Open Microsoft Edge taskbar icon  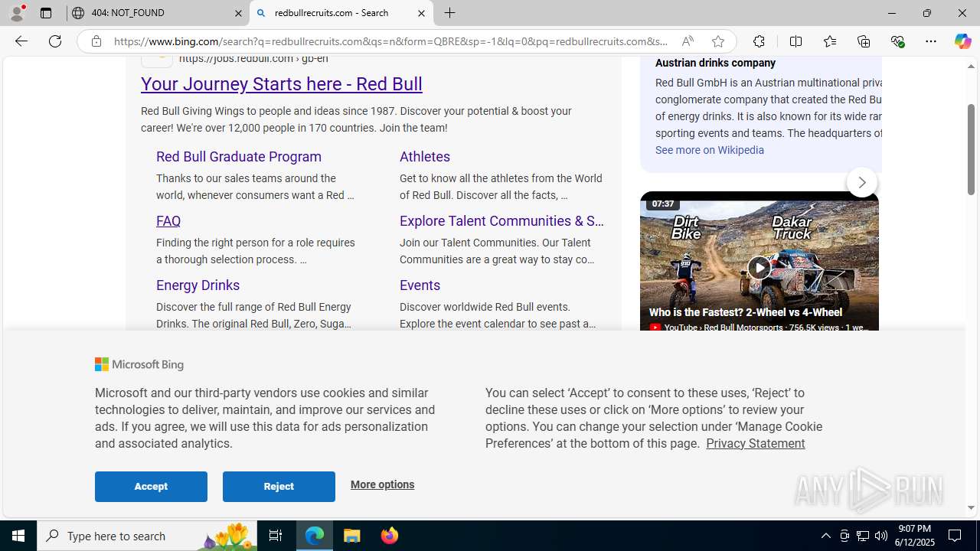pos(315,536)
